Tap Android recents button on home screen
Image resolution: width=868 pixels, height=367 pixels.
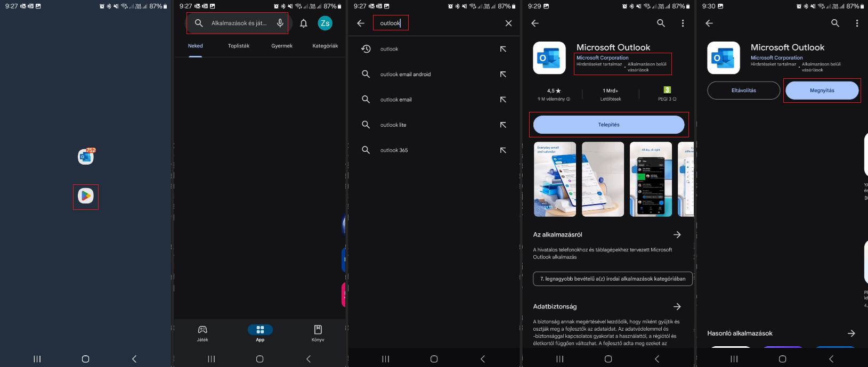[x=37, y=359]
